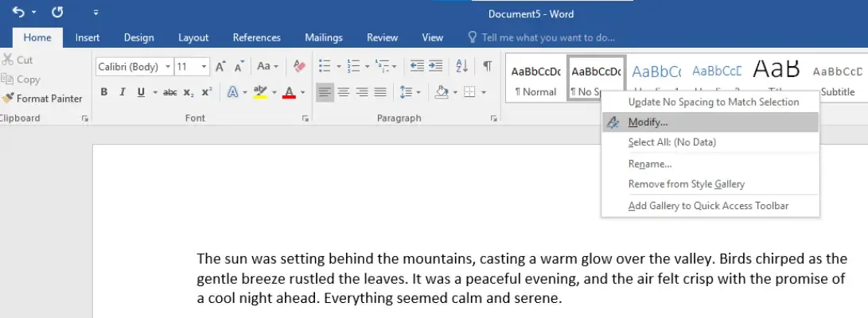Click the Cut command

coord(18,60)
